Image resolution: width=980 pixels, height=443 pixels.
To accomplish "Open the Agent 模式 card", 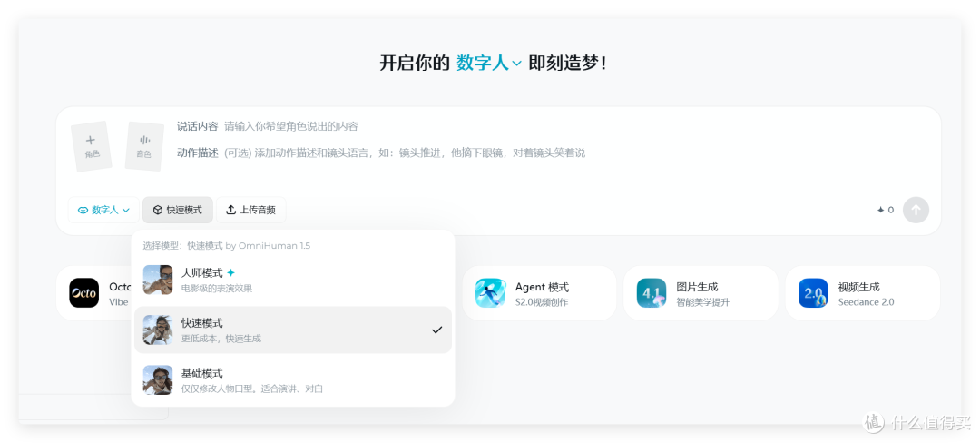I will pos(539,293).
